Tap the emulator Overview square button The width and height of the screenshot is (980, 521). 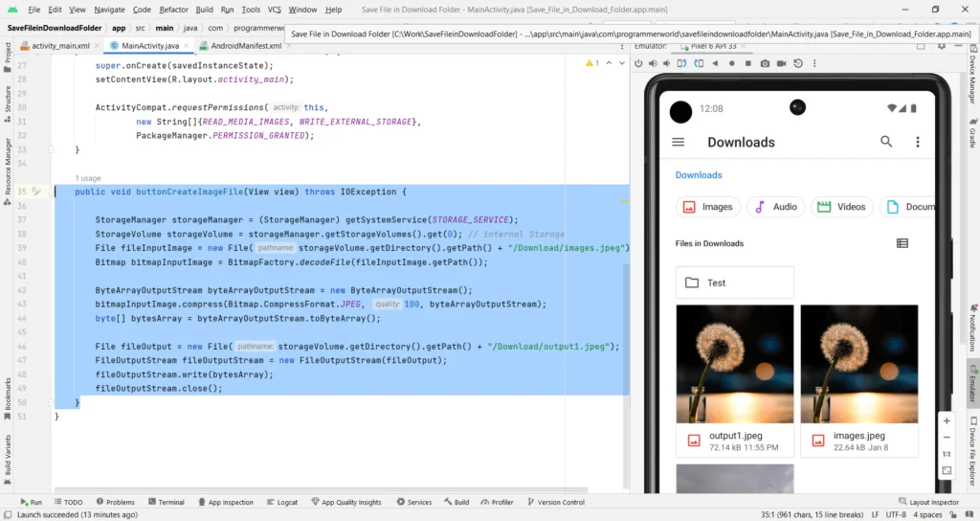tap(748, 63)
